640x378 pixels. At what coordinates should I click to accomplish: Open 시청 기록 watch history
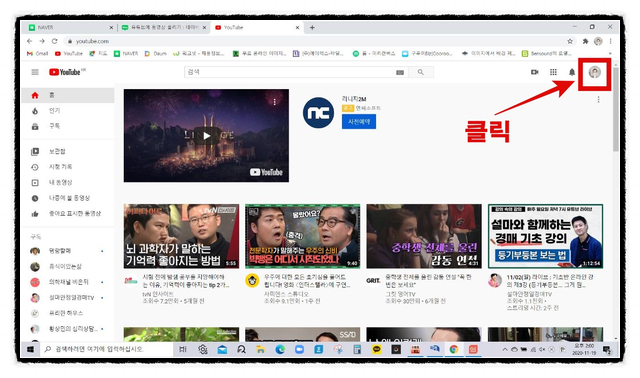(x=68, y=167)
